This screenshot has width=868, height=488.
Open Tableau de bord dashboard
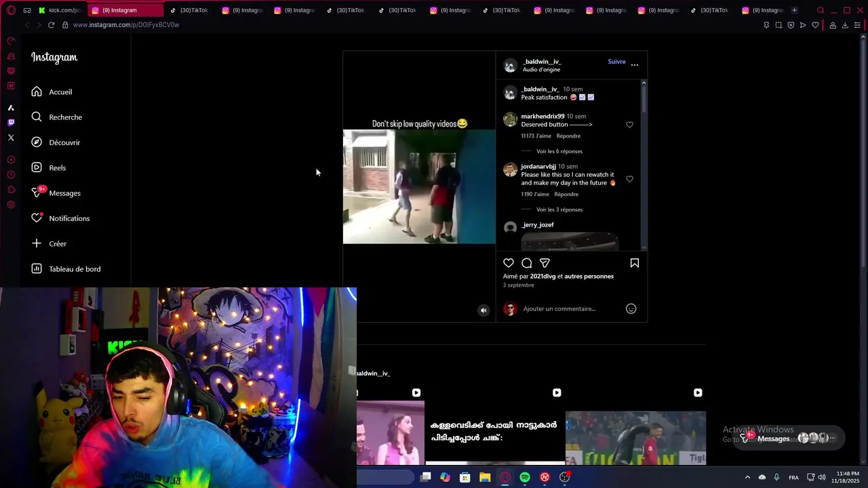(x=66, y=269)
